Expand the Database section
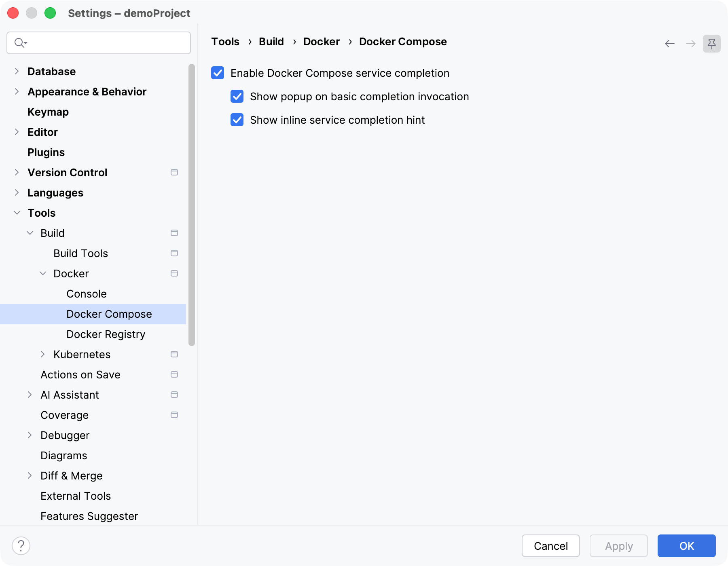 point(17,71)
